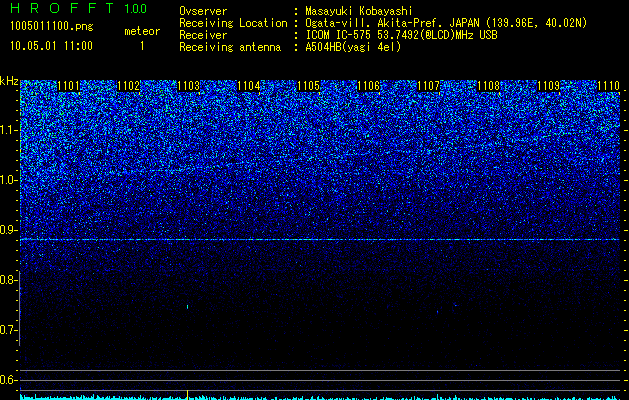Click the Receiver field label

click(x=203, y=35)
